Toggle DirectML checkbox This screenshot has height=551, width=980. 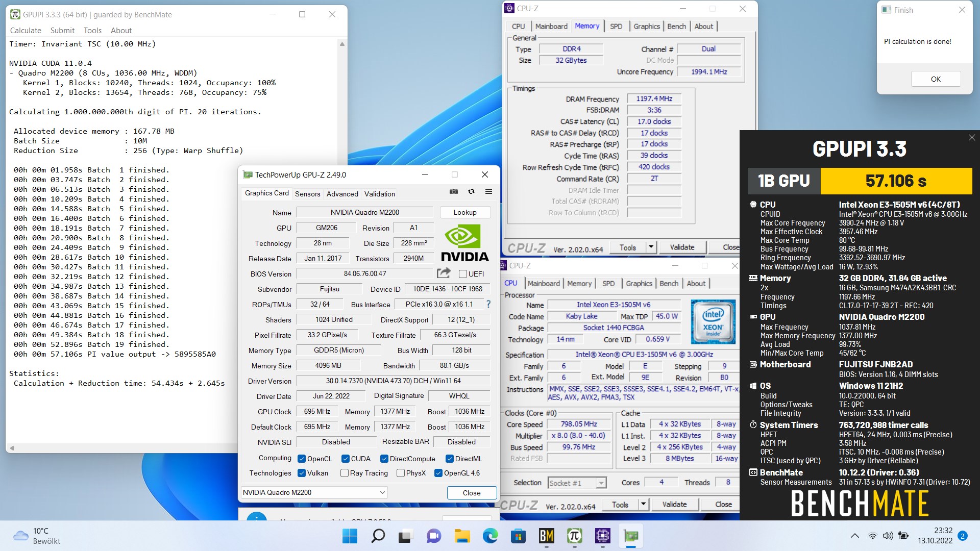pyautogui.click(x=450, y=459)
